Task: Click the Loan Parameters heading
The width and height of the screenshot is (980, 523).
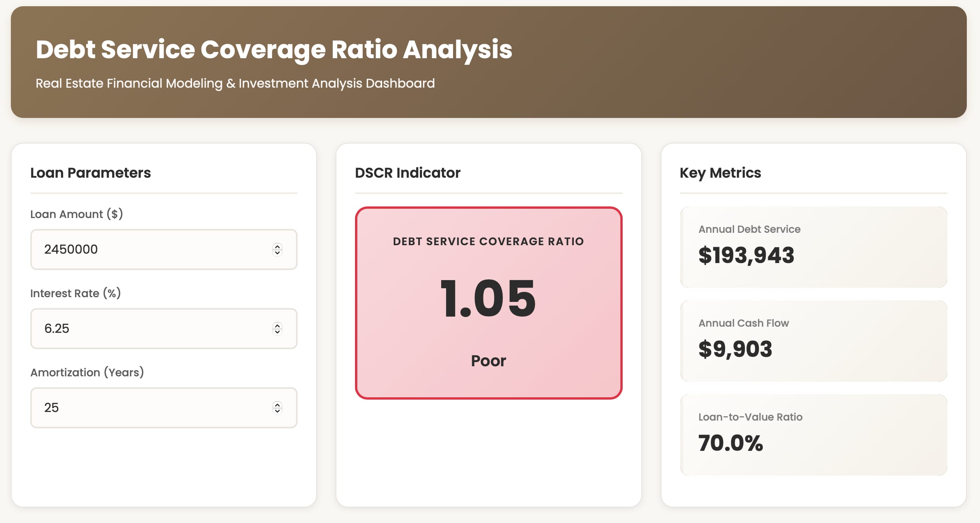Action: (90, 173)
